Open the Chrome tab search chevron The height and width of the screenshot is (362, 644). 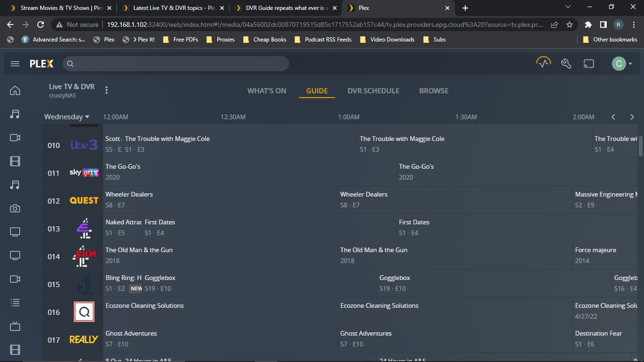(568, 7)
